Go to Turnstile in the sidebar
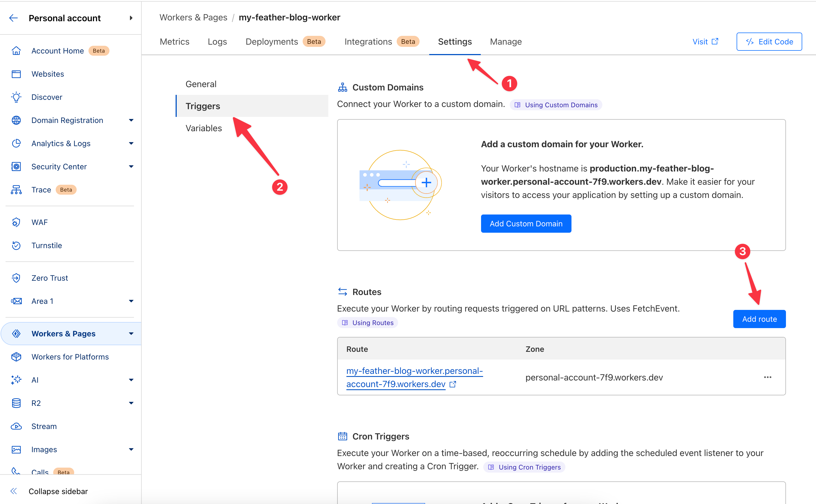This screenshot has height=504, width=816. (x=47, y=246)
